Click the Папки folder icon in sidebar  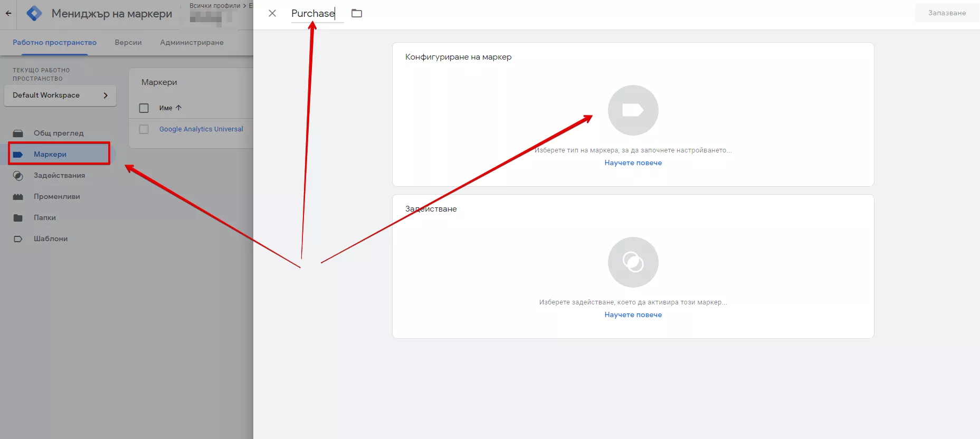18,217
